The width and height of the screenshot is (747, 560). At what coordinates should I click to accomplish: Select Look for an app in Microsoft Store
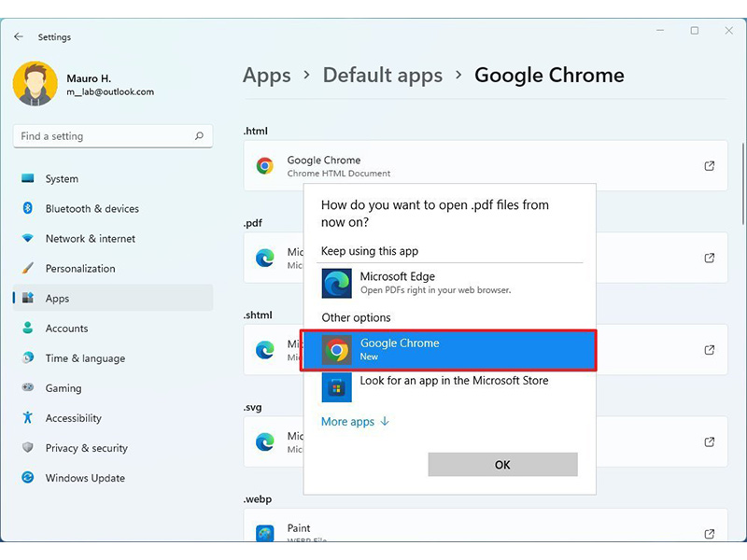[450, 387]
